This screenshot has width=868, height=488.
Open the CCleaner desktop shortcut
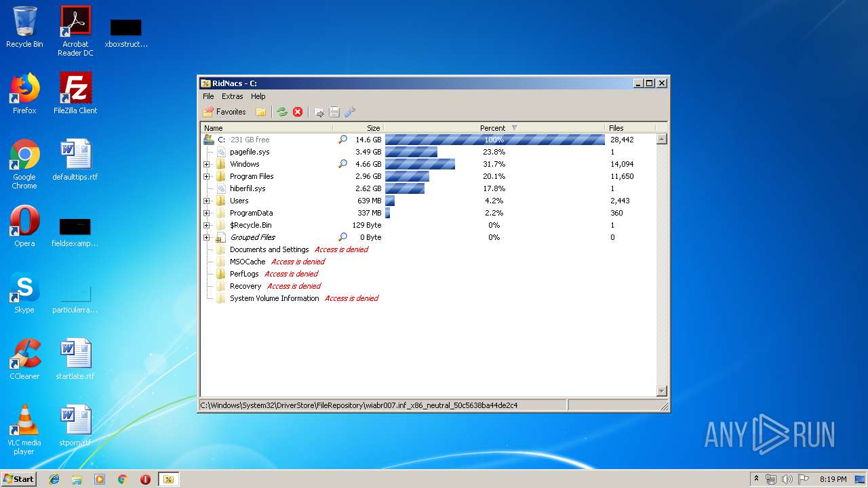tap(24, 360)
